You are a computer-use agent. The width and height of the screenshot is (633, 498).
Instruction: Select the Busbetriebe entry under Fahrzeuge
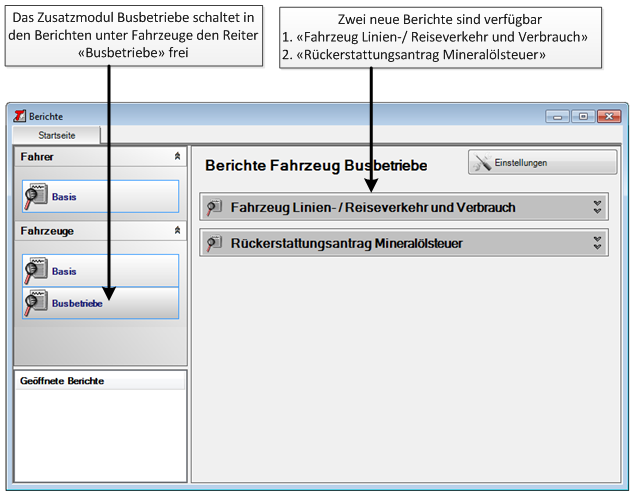pos(77,303)
